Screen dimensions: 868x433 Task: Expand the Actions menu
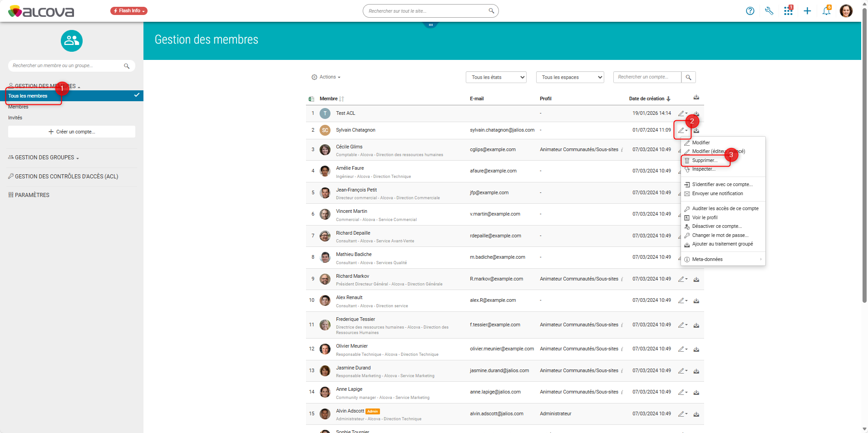pyautogui.click(x=326, y=77)
